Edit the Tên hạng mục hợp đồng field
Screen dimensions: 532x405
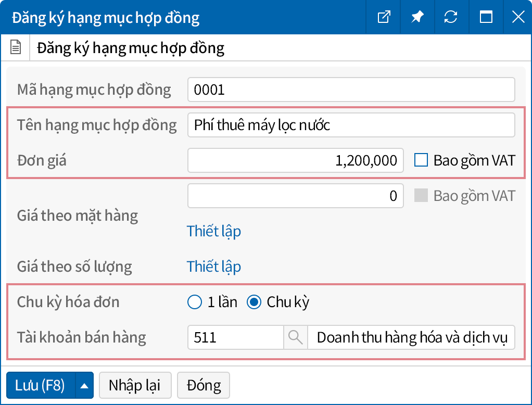click(x=351, y=125)
